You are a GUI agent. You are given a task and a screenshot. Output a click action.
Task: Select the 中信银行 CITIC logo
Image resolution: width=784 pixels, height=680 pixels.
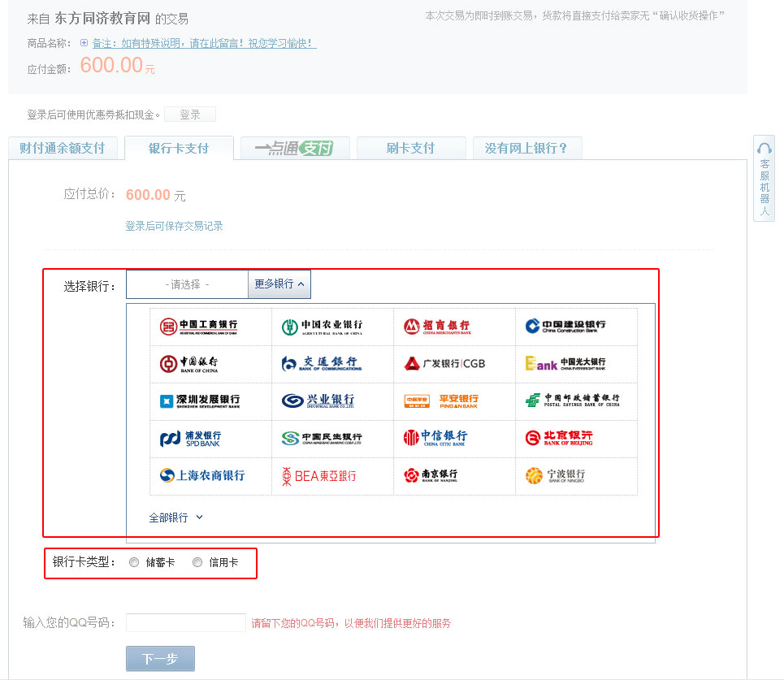pyautogui.click(x=435, y=438)
